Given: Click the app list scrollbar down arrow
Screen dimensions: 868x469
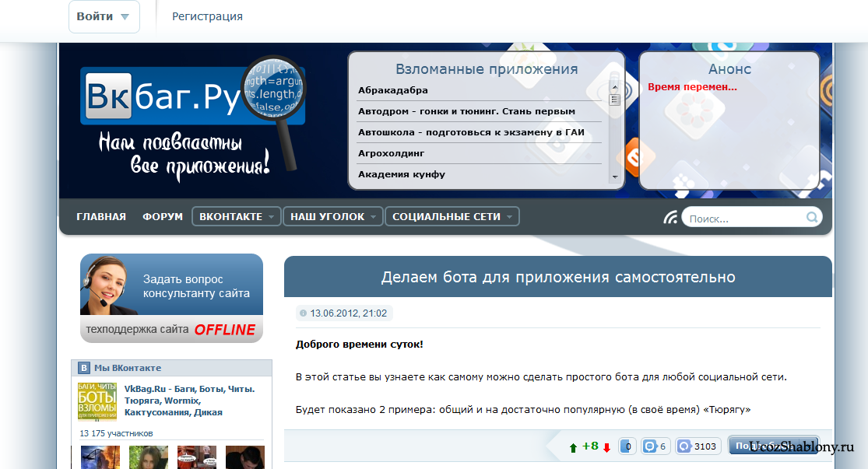Looking at the screenshot, I should click(x=614, y=177).
